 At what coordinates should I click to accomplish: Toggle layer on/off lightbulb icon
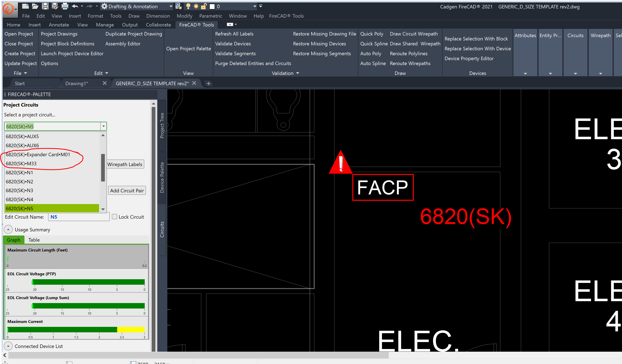pos(188,6)
